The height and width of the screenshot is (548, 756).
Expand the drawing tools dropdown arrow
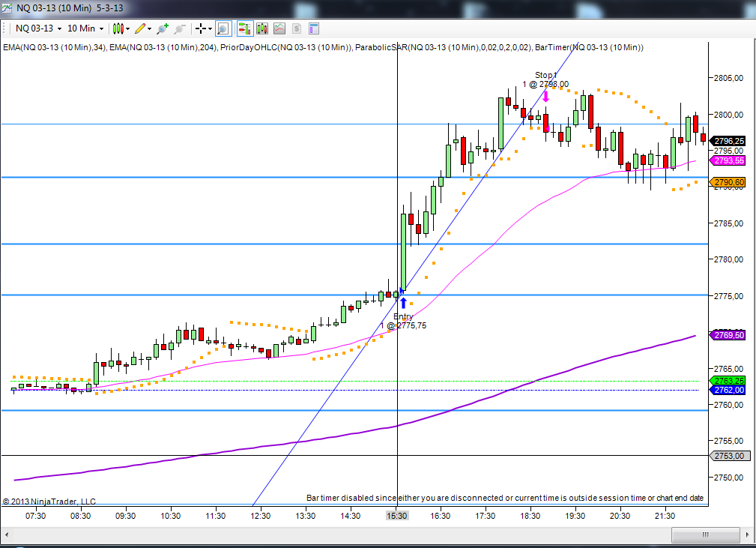tap(149, 29)
